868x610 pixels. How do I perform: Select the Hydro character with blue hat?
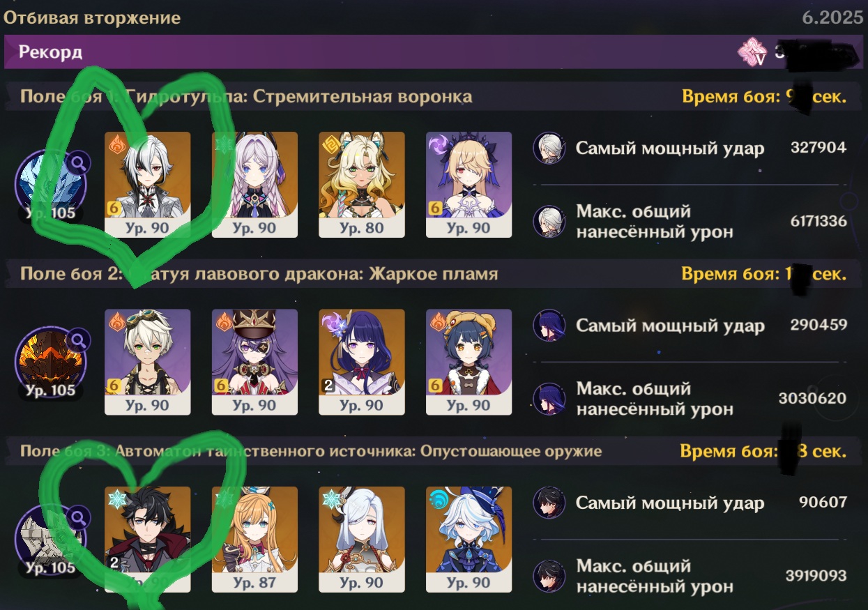[469, 540]
